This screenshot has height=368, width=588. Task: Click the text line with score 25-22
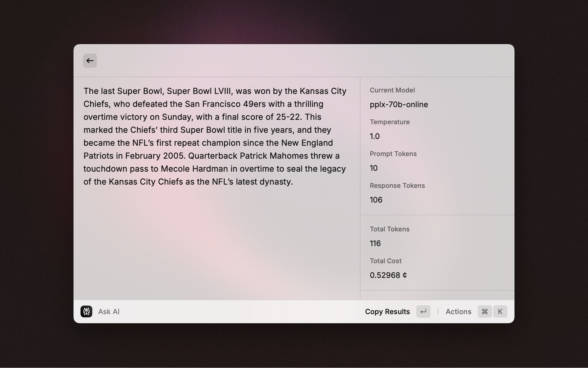click(x=202, y=117)
